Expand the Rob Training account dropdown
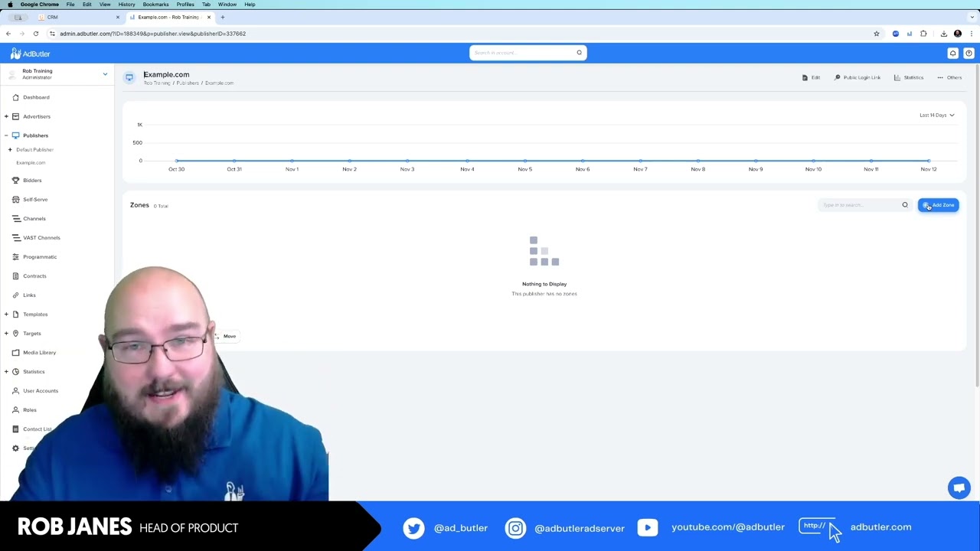 click(x=105, y=74)
